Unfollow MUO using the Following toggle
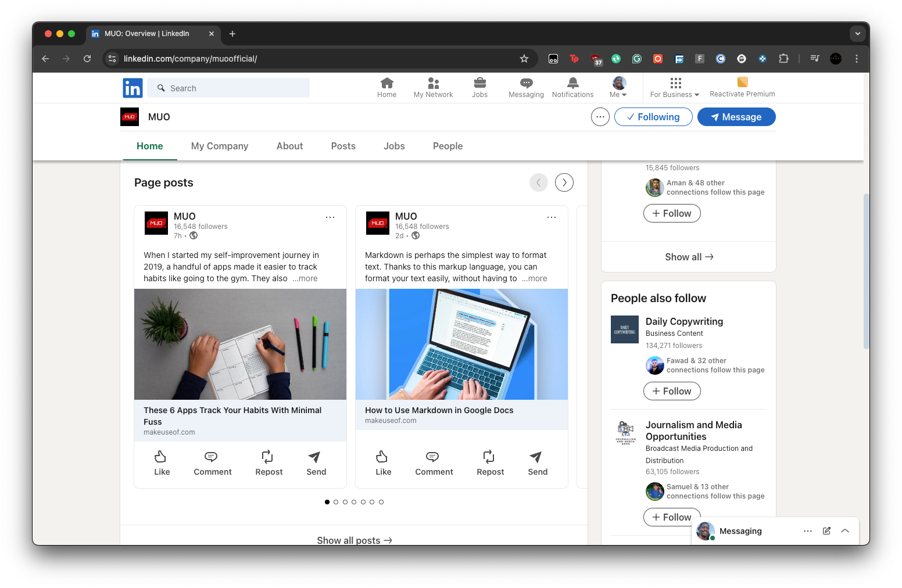902x588 pixels. [x=653, y=117]
